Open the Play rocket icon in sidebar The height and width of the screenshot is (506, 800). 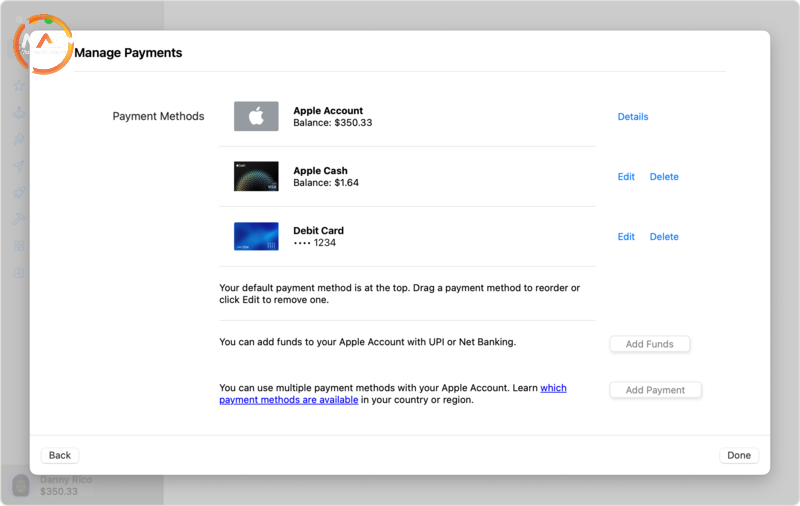point(19,192)
